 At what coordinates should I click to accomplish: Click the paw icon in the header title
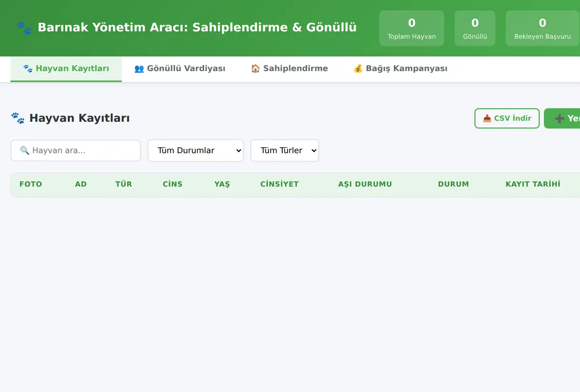(24, 28)
